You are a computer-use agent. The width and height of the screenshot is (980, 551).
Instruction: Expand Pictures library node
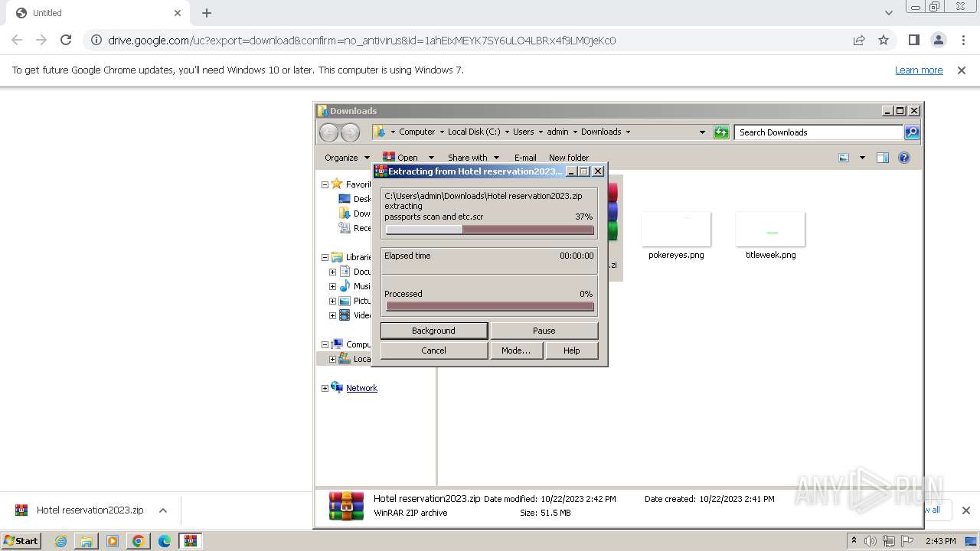332,301
